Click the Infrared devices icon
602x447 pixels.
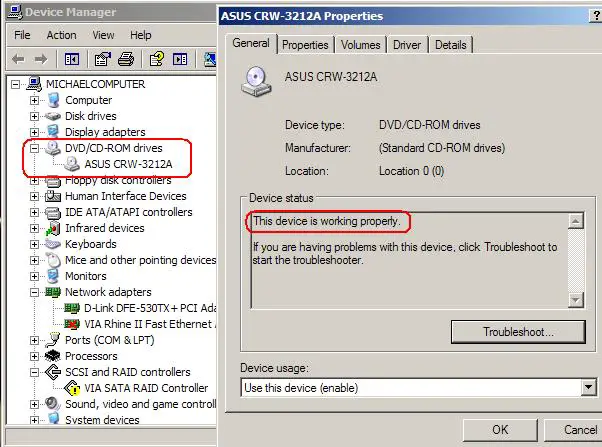(x=53, y=228)
